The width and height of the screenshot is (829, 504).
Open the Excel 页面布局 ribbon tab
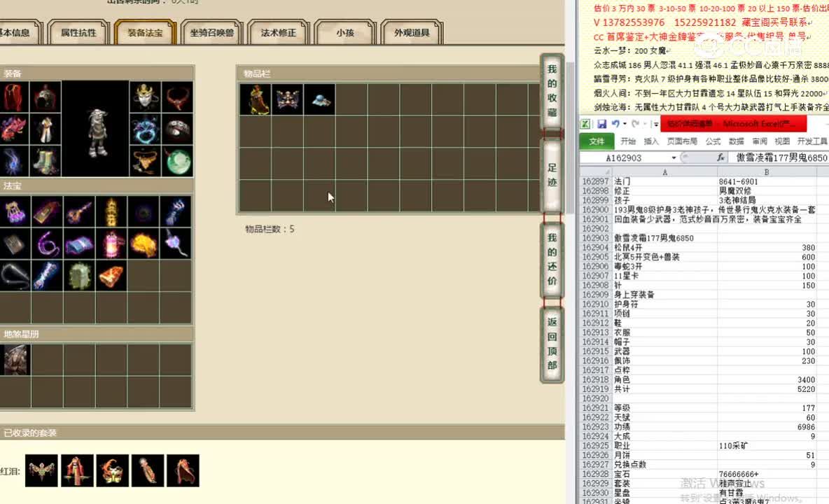(682, 141)
